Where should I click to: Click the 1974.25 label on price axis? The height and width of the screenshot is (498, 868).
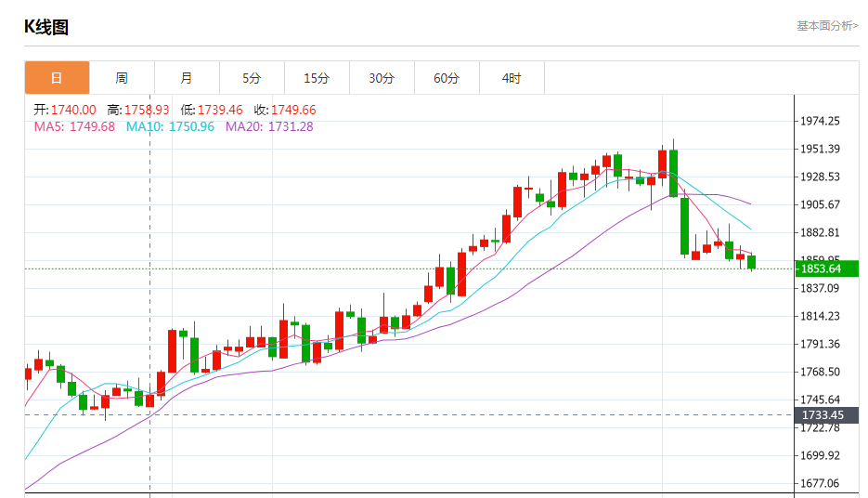[820, 121]
